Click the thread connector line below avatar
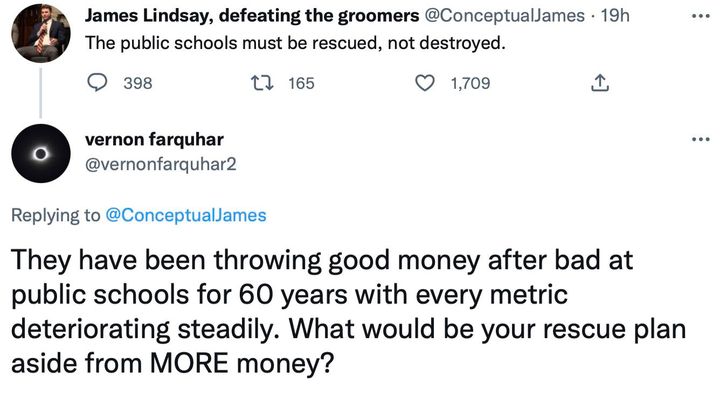 pos(40,93)
